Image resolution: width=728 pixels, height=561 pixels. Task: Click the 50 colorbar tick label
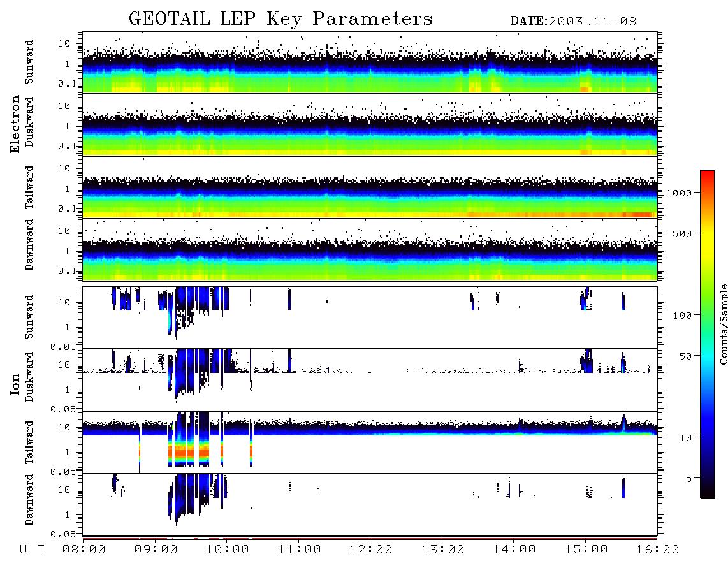point(685,356)
